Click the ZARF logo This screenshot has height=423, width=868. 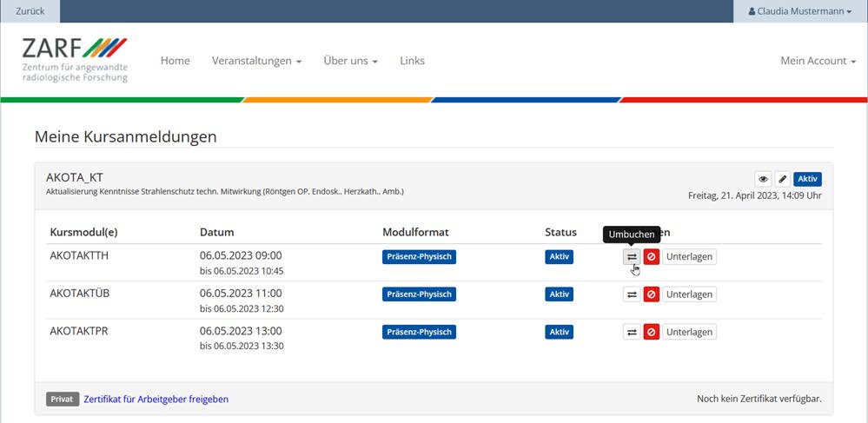(76, 60)
